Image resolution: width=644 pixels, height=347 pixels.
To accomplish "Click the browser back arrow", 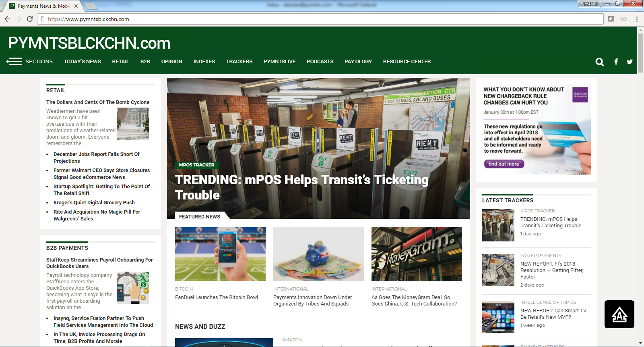I will [x=7, y=19].
